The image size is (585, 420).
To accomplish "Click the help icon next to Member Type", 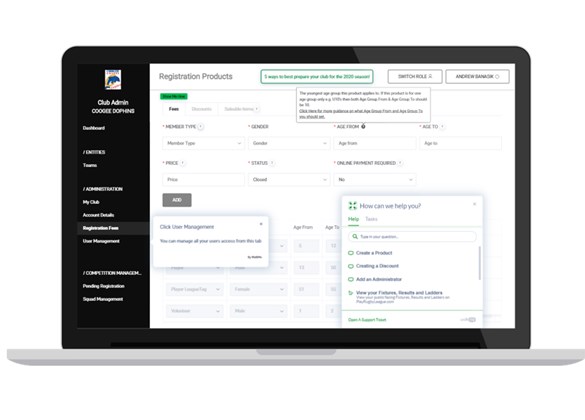I will (x=201, y=127).
